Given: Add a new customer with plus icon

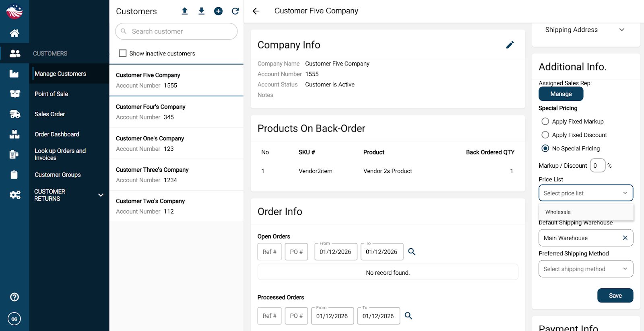Looking at the screenshot, I should (x=218, y=11).
